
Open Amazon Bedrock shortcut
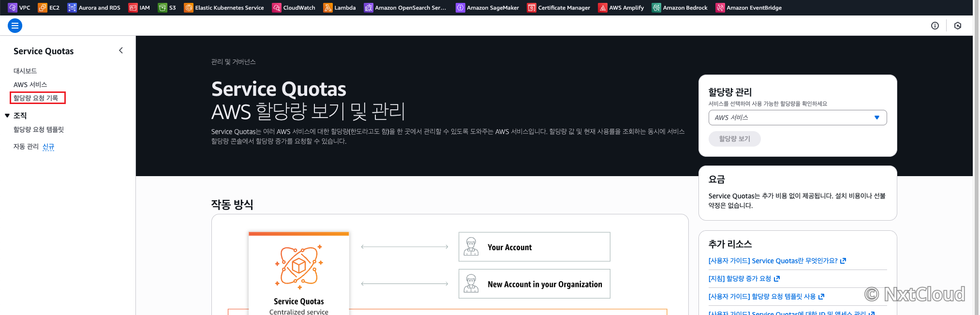pos(680,8)
